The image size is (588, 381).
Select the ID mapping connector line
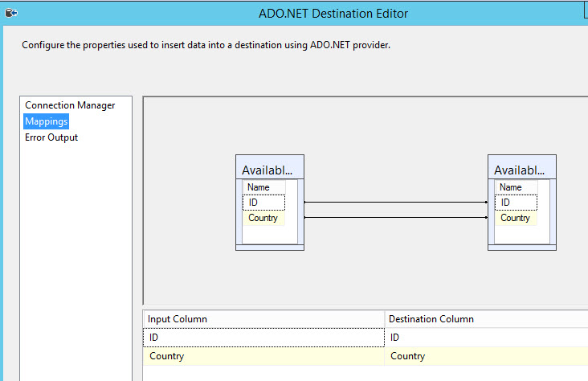coord(395,203)
